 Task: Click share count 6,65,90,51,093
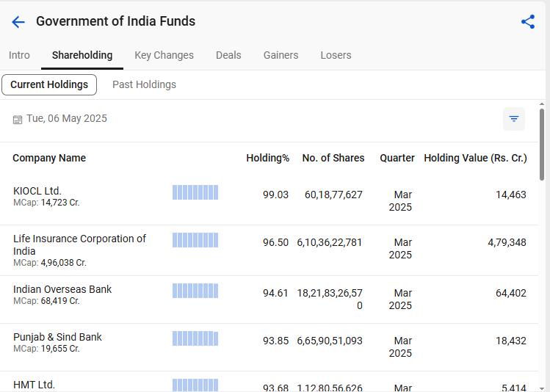click(x=330, y=341)
